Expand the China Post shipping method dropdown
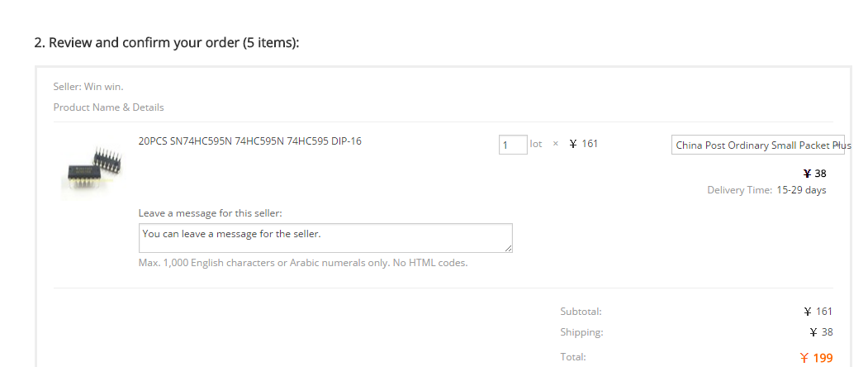Viewport: 868px width, 367px height. click(757, 145)
